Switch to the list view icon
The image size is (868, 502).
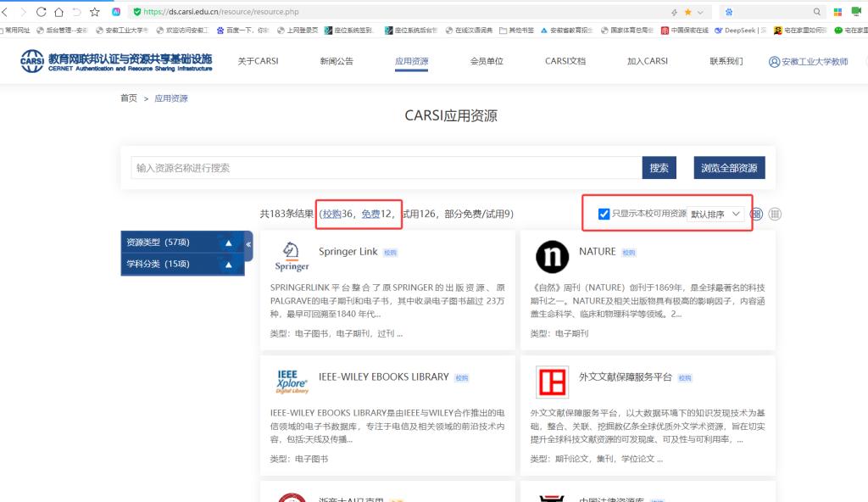(774, 215)
